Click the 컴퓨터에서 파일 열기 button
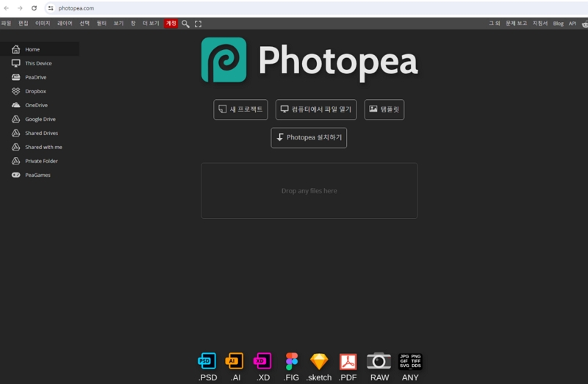The width and height of the screenshot is (588, 384). [x=316, y=109]
